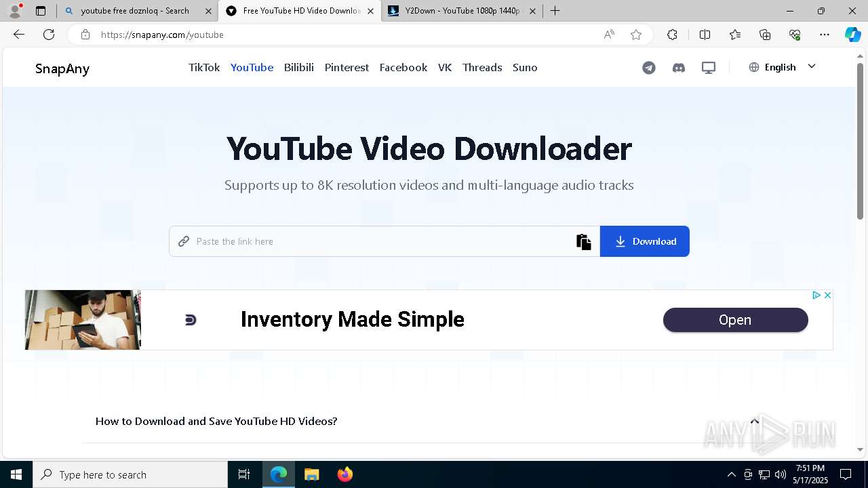Click the Inventory Made Simple ad text
868x488 pixels.
click(x=353, y=319)
